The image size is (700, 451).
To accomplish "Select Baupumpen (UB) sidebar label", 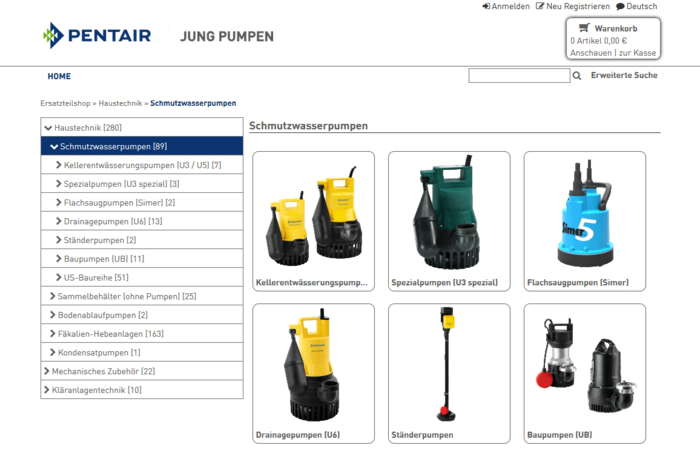I will tap(104, 259).
